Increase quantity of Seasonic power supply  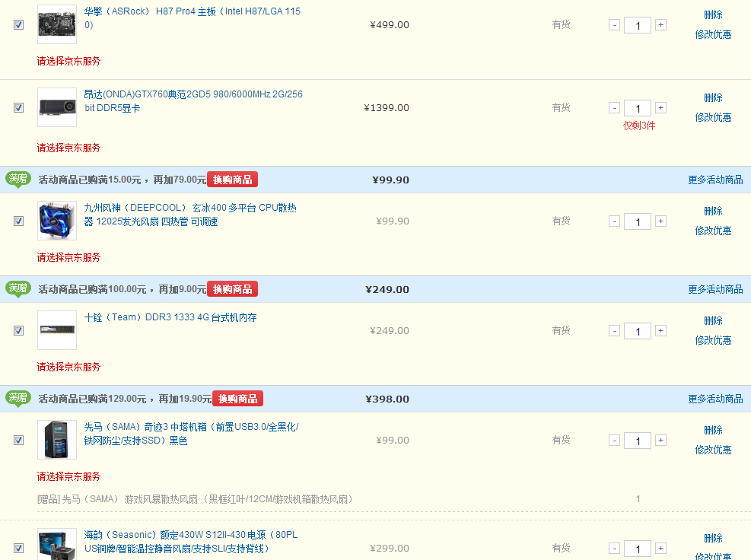pyautogui.click(x=661, y=549)
